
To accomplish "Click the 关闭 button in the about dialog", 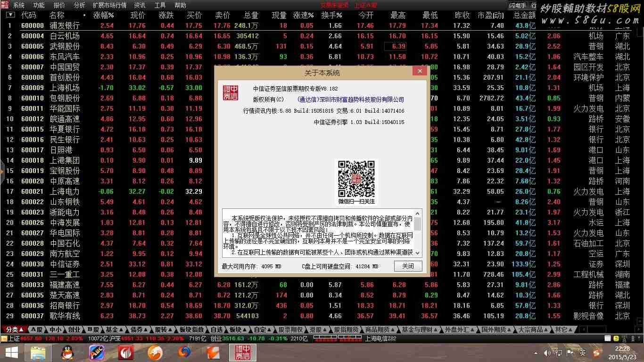I will [x=408, y=266].
